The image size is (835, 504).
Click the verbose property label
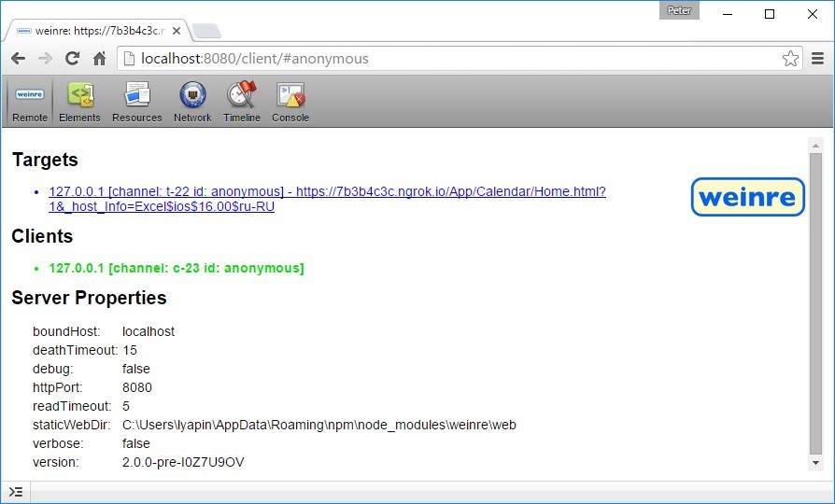click(x=58, y=443)
